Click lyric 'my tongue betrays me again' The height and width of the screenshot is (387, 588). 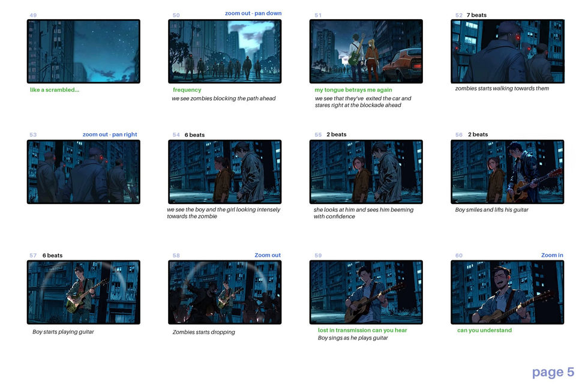(x=353, y=89)
